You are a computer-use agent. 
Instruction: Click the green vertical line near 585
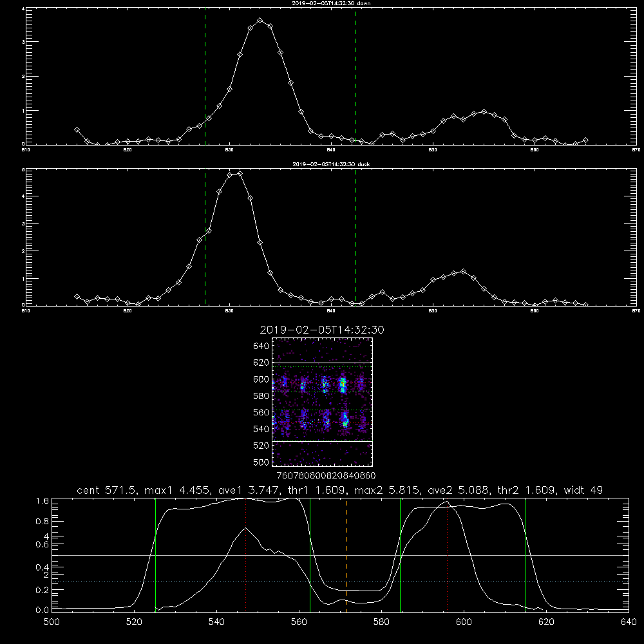pos(400,555)
